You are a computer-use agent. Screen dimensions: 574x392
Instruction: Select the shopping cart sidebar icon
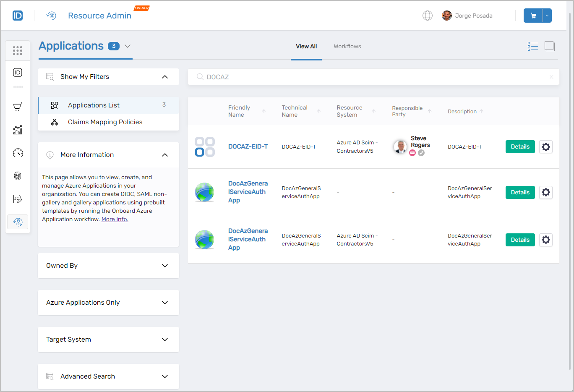[17, 107]
